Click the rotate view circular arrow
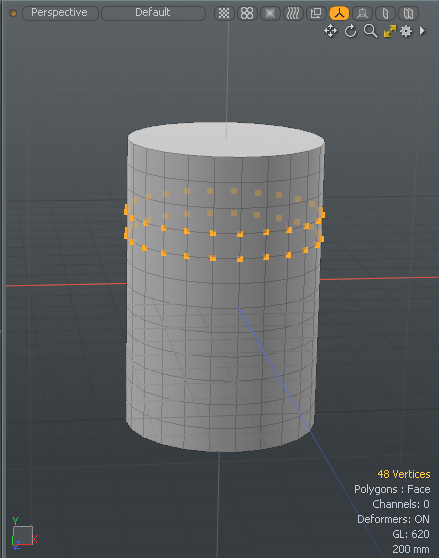Image resolution: width=439 pixels, height=558 pixels. click(350, 31)
